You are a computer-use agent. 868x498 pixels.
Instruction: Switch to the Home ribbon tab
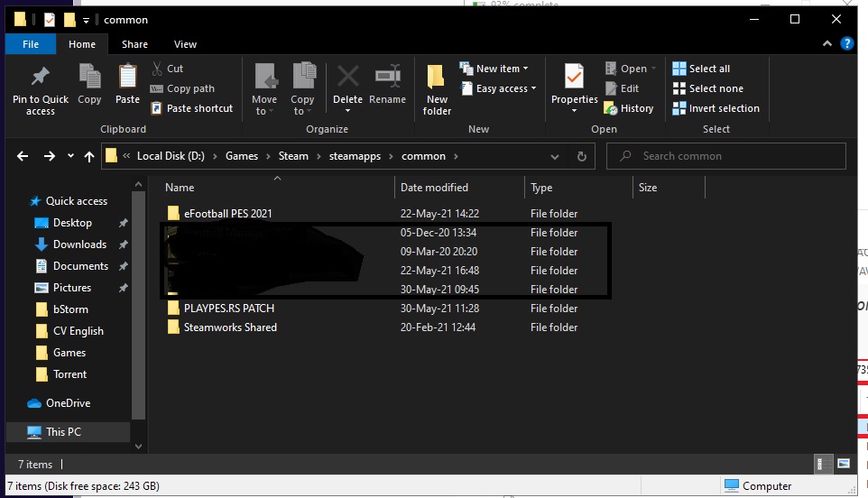click(x=82, y=44)
